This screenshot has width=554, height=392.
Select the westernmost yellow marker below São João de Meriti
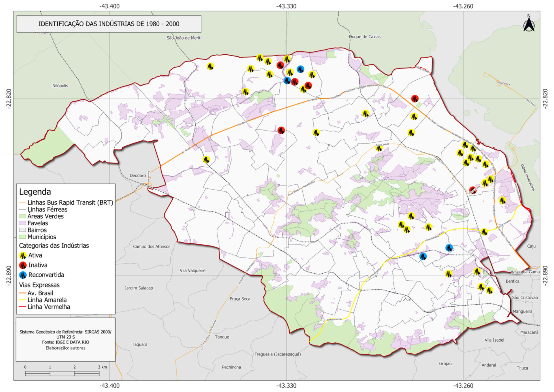210,66
